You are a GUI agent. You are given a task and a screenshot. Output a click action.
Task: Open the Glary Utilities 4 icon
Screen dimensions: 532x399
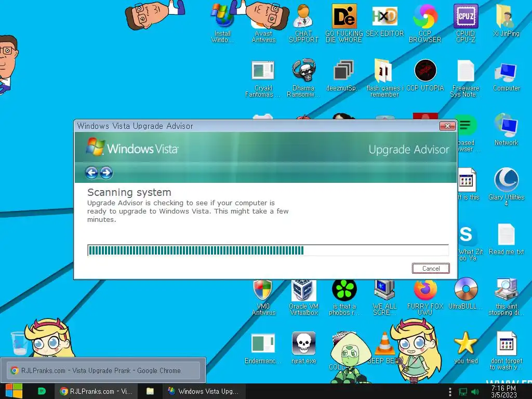tap(506, 187)
